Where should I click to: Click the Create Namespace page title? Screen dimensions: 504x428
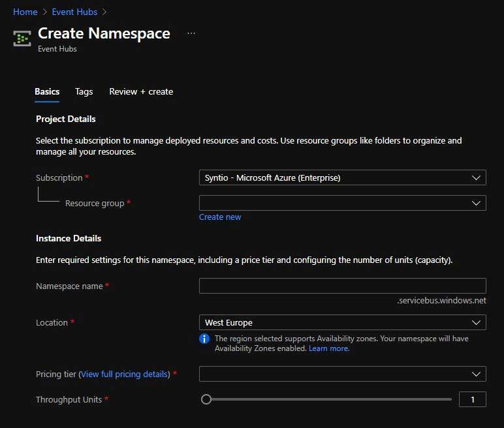point(104,33)
